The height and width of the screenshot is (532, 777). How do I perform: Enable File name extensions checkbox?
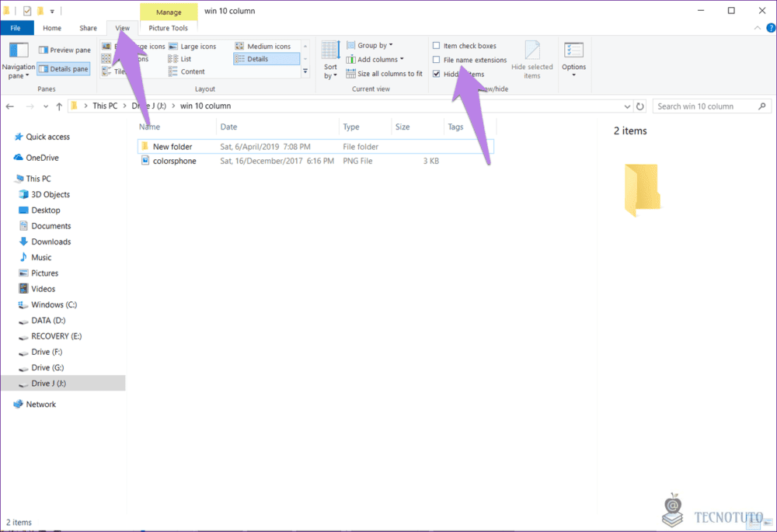436,60
